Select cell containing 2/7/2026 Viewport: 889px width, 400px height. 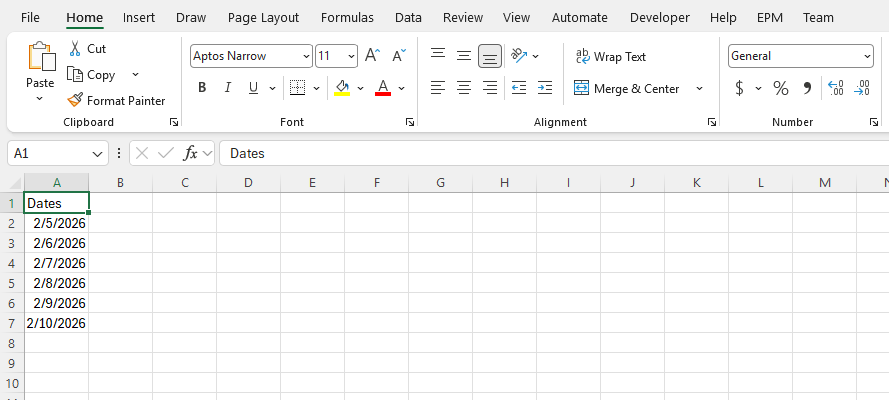56,263
